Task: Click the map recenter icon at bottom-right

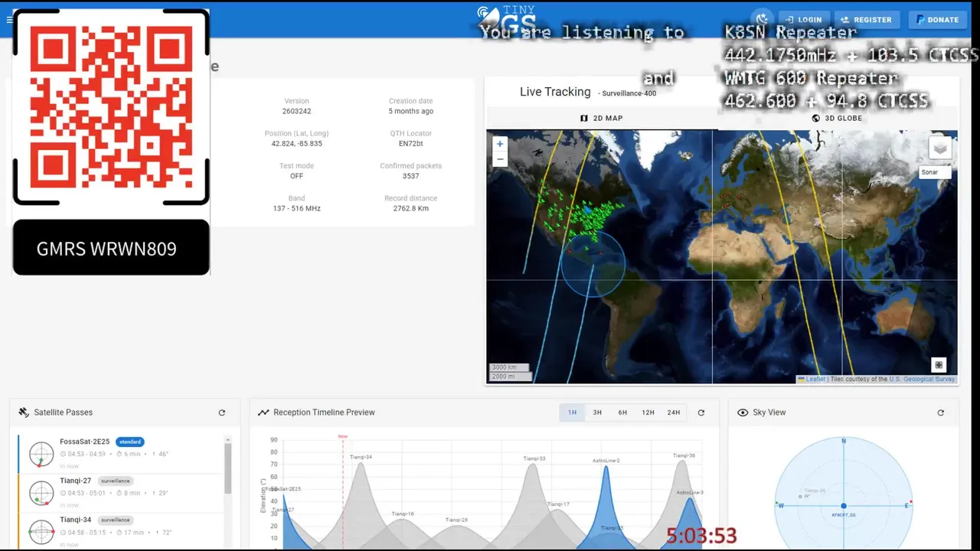Action: coord(939,364)
